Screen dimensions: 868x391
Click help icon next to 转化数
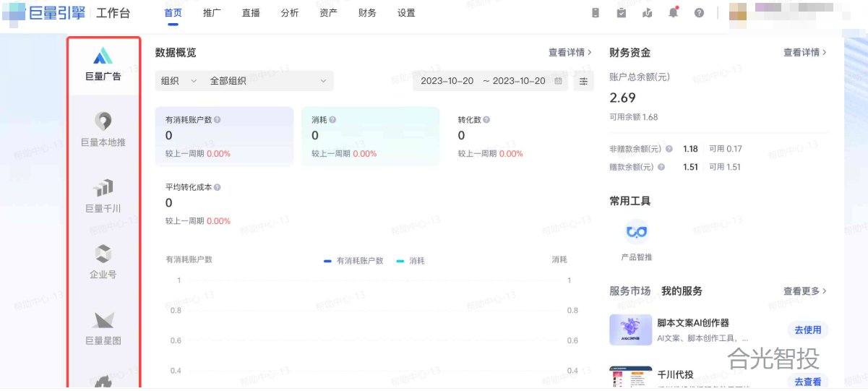click(x=487, y=120)
